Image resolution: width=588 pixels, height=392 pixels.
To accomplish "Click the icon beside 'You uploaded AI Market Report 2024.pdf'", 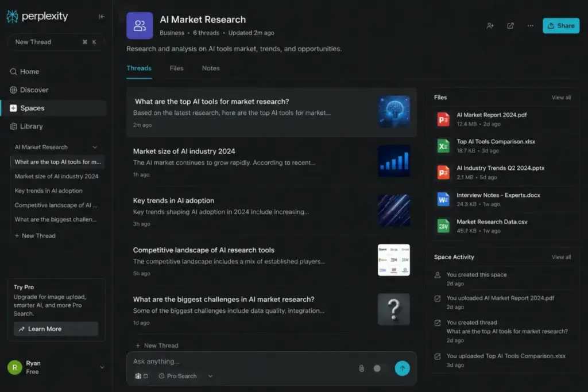I will (x=437, y=298).
